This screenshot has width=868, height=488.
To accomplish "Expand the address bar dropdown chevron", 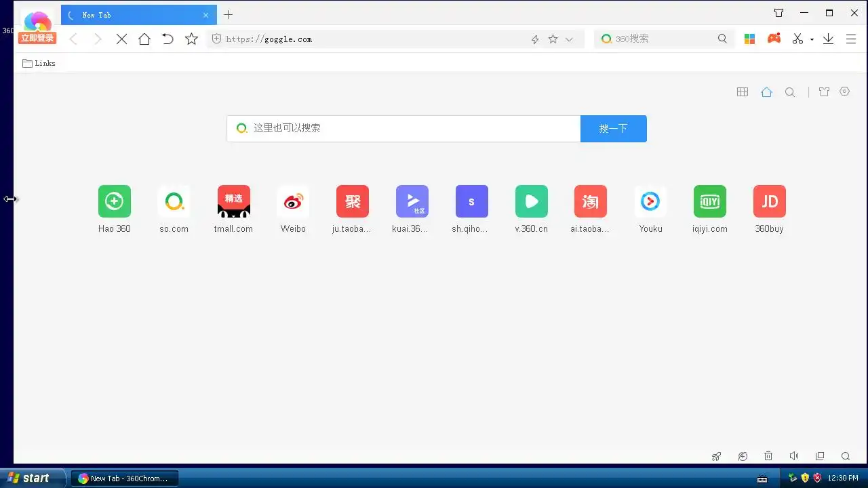I will click(569, 39).
